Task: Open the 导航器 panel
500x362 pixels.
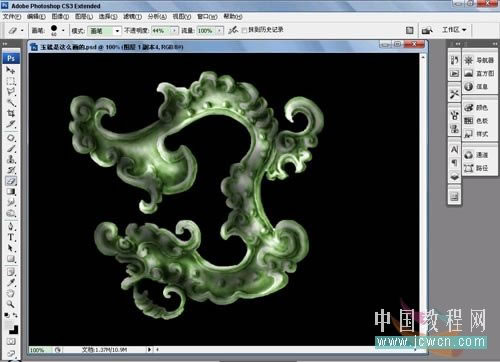Action: pyautogui.click(x=479, y=60)
